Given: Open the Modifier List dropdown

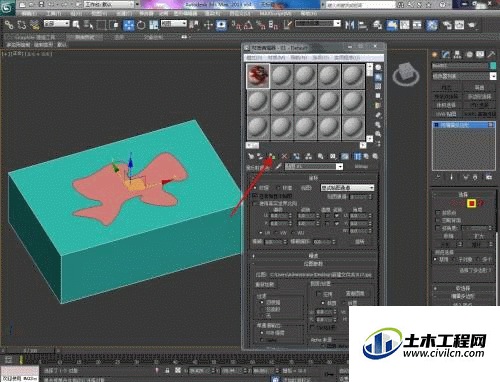Looking at the screenshot, I should pos(464,76).
